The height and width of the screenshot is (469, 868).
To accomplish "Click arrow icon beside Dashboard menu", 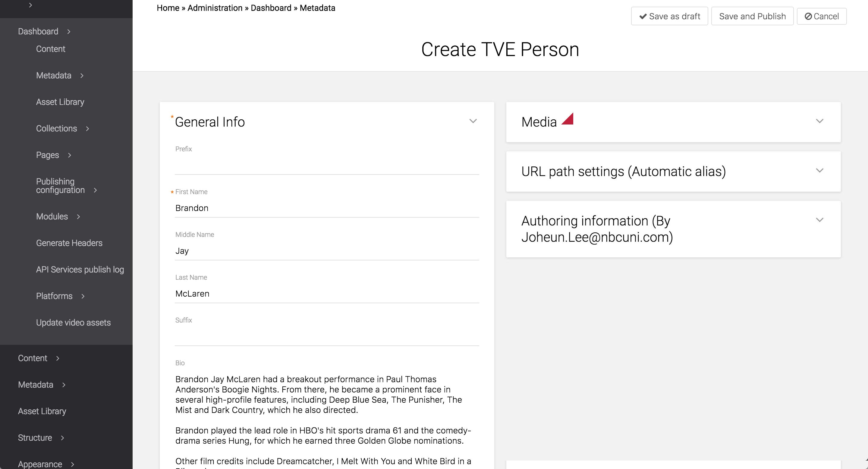I will (x=69, y=32).
